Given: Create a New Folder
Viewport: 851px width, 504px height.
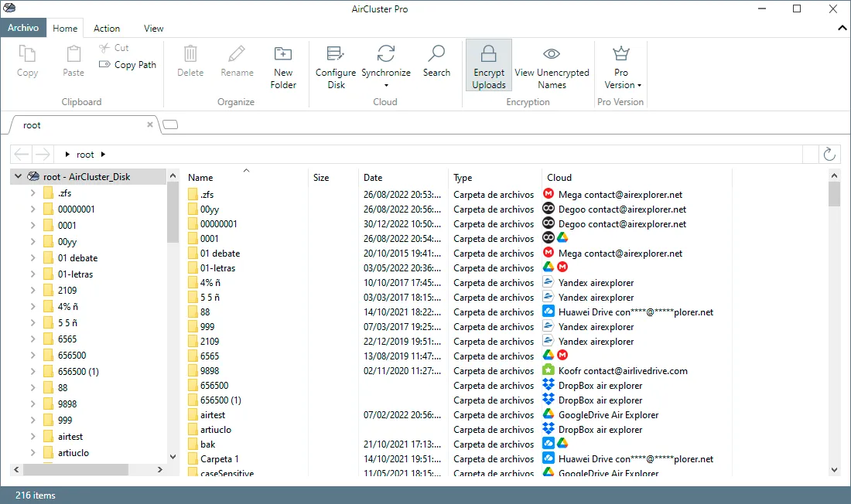Looking at the screenshot, I should [282, 66].
